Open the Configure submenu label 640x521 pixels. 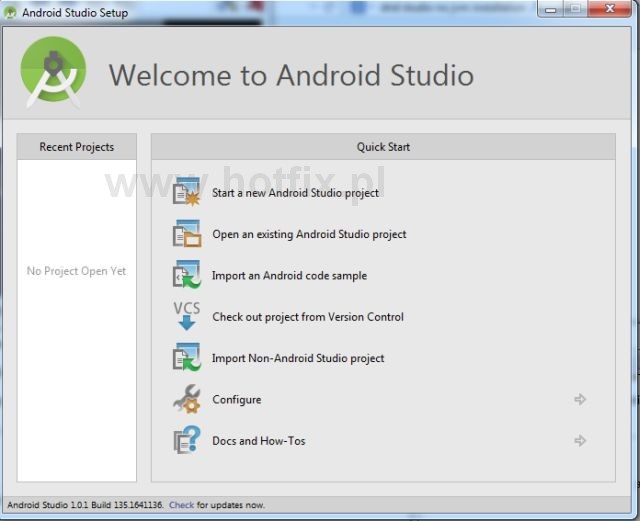pos(237,400)
